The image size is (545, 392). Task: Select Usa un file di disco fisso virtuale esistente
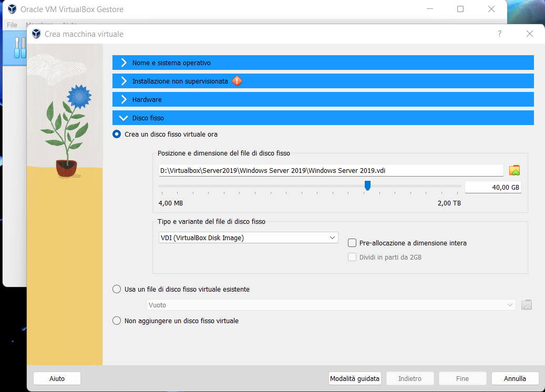pyautogui.click(x=117, y=289)
